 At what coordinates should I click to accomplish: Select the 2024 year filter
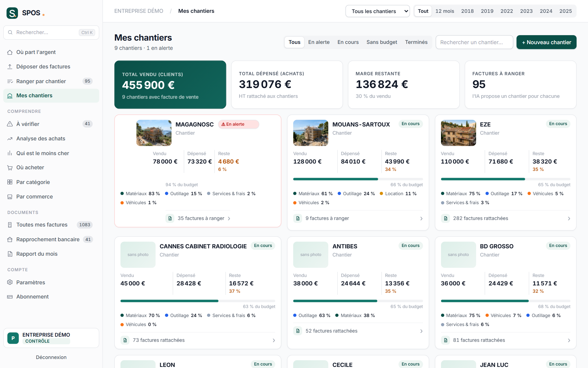[546, 11]
